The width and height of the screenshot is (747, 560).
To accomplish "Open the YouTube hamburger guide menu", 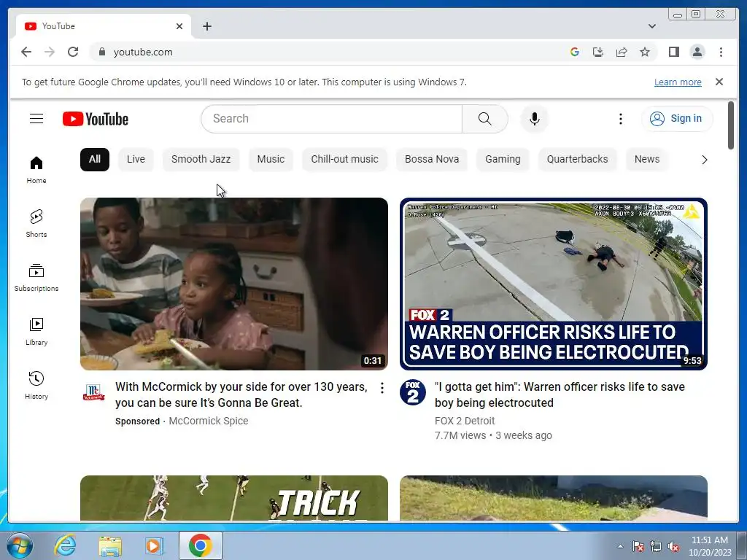I will click(x=36, y=119).
